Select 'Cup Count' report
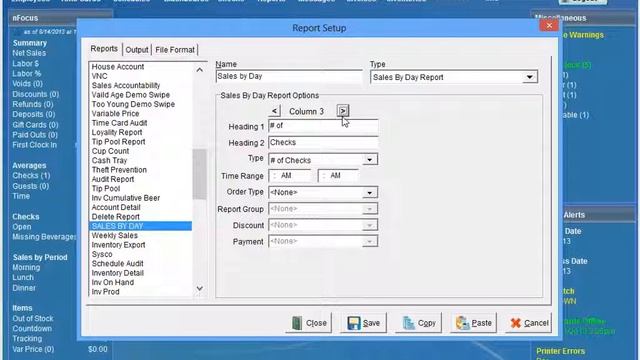 (110, 151)
